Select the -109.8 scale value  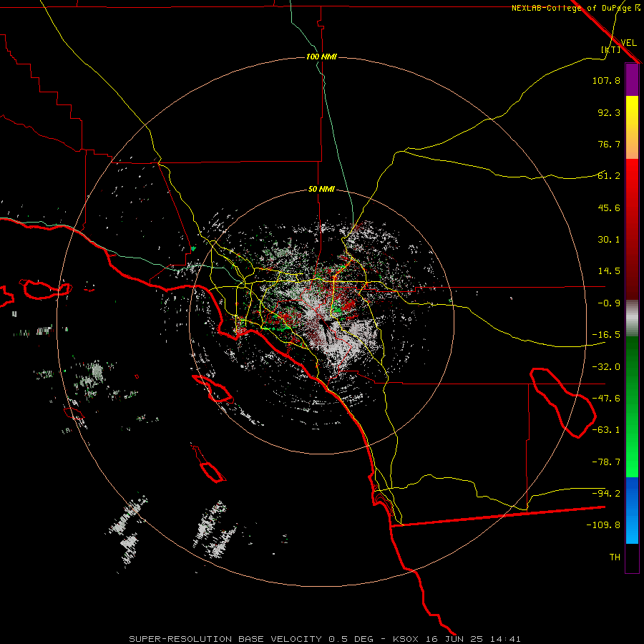pos(603,525)
